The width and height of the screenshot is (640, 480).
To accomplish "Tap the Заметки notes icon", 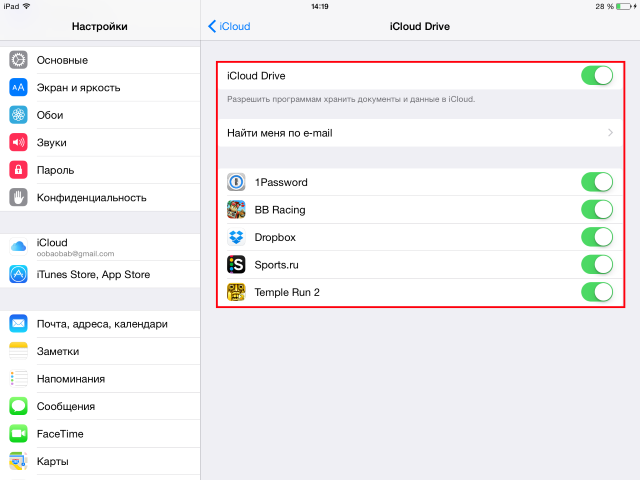I will tap(18, 351).
